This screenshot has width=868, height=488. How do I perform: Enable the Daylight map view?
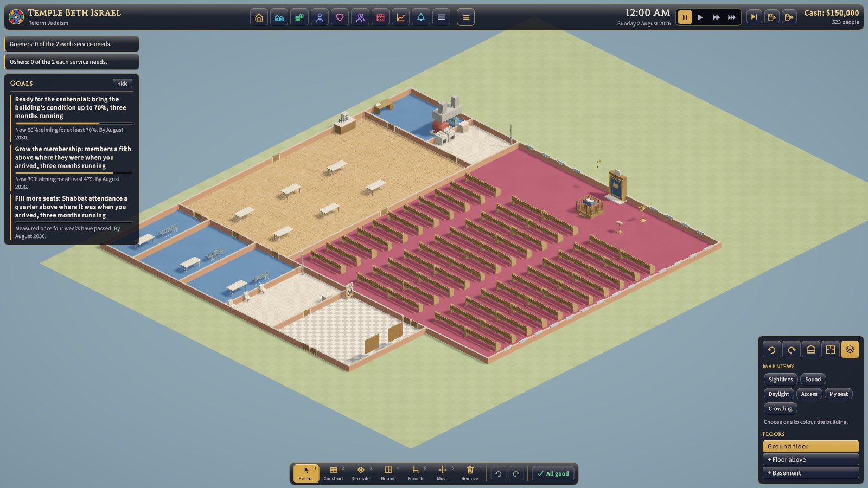point(779,394)
